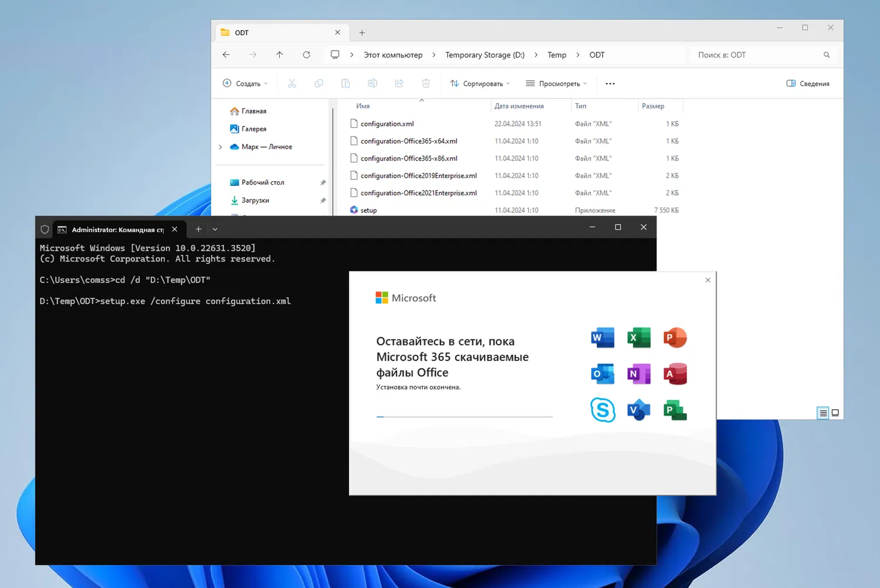This screenshot has width=880, height=588.
Task: Click the Cut scissors icon in Explorer toolbar
Action: pyautogui.click(x=292, y=83)
